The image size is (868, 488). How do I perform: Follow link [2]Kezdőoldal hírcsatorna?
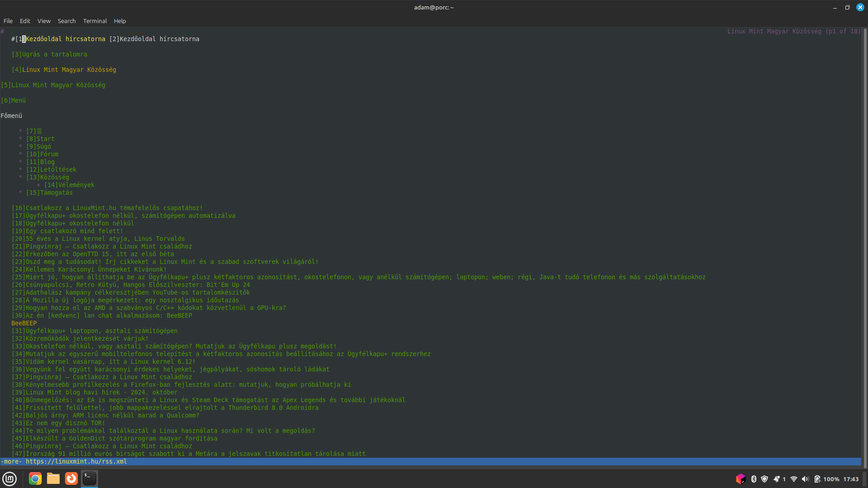[155, 39]
